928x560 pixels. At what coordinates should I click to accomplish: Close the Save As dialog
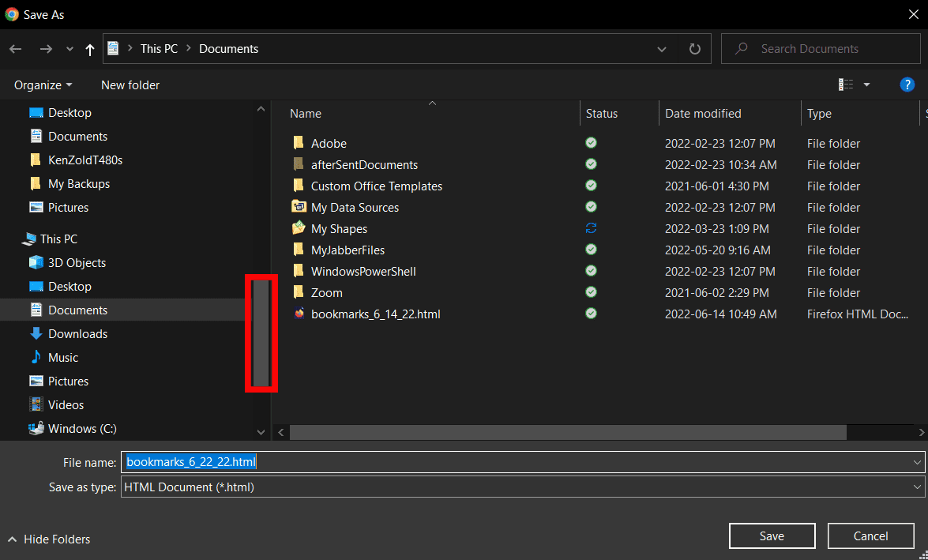(x=913, y=15)
